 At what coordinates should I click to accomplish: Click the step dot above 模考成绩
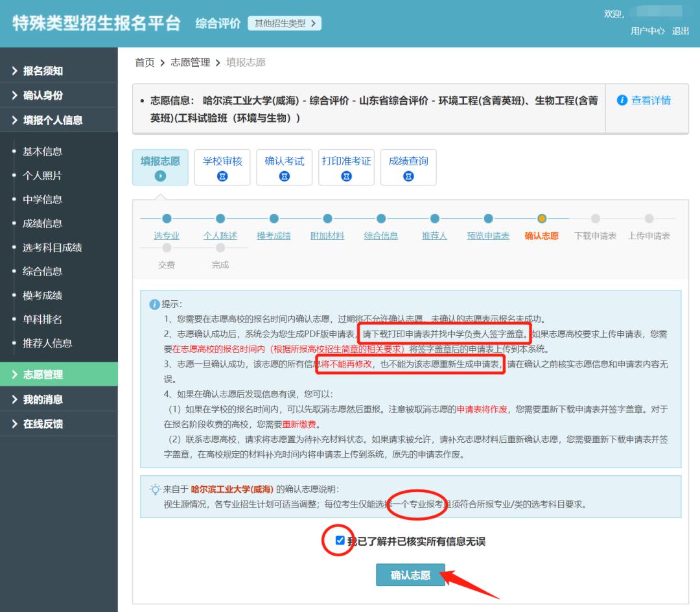[274, 218]
